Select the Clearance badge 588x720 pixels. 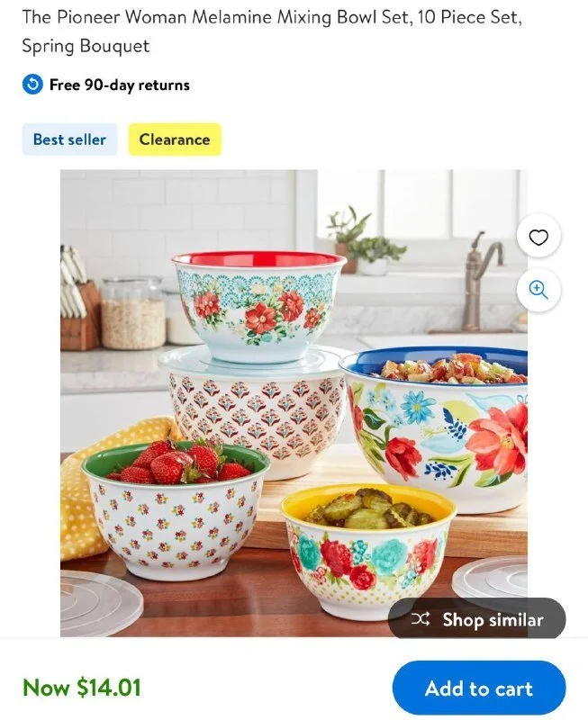(175, 139)
